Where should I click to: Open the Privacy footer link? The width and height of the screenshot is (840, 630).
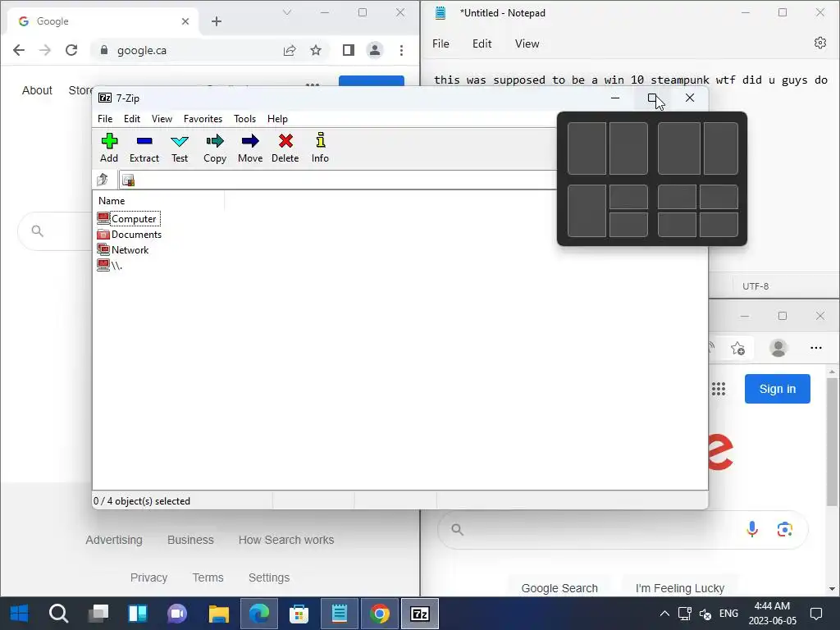tap(149, 577)
